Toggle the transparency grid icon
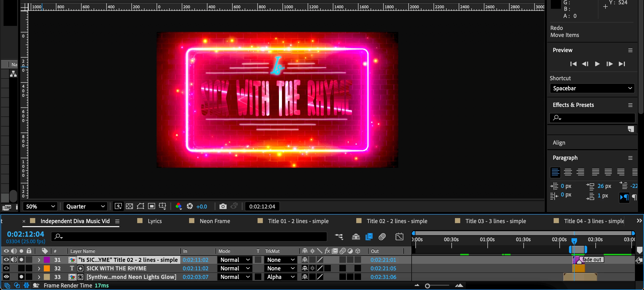Screen dimensions: 644x290 click(x=129, y=206)
